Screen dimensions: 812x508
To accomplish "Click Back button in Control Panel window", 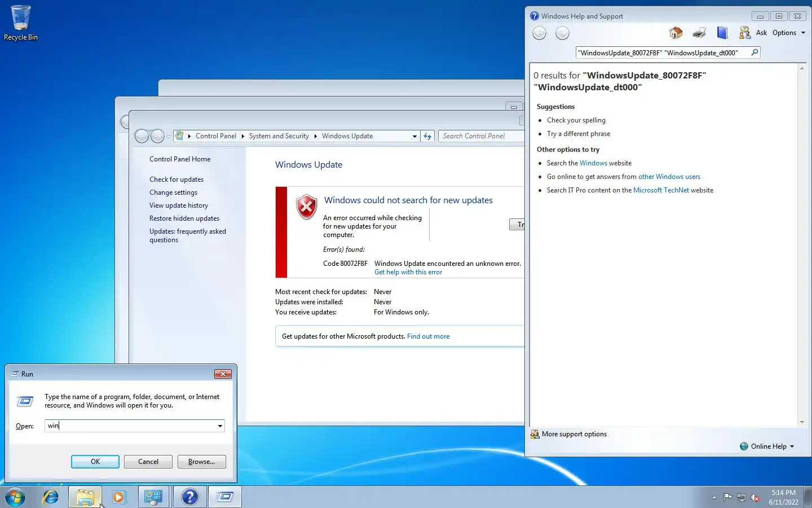I will pos(142,136).
